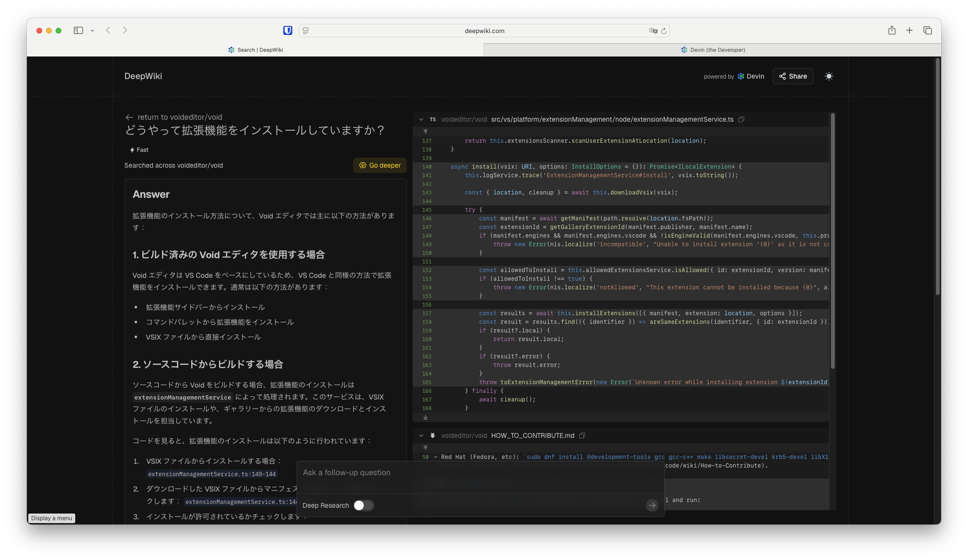Image resolution: width=968 pixels, height=560 pixels.
Task: Switch to the Search | DeepWiki tab
Action: coord(255,50)
